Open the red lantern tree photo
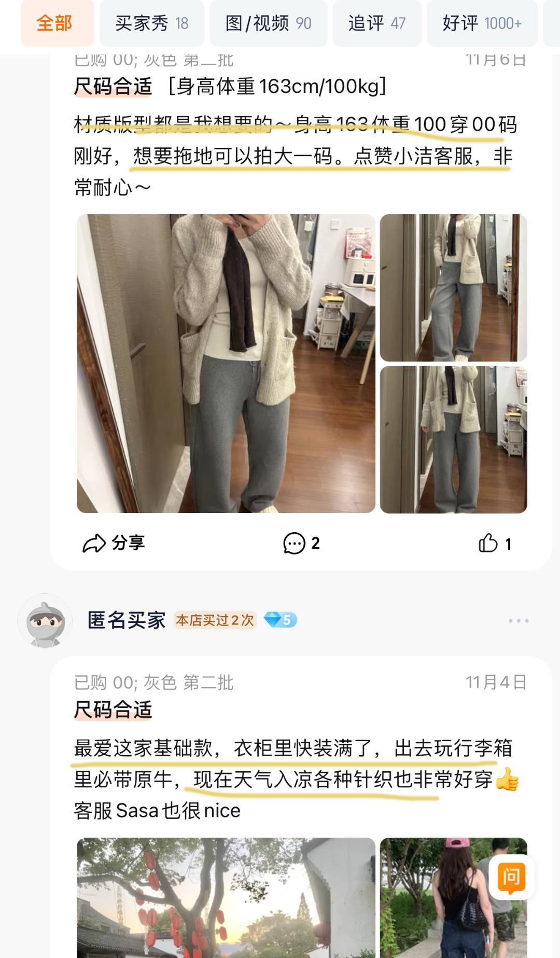 click(x=226, y=897)
